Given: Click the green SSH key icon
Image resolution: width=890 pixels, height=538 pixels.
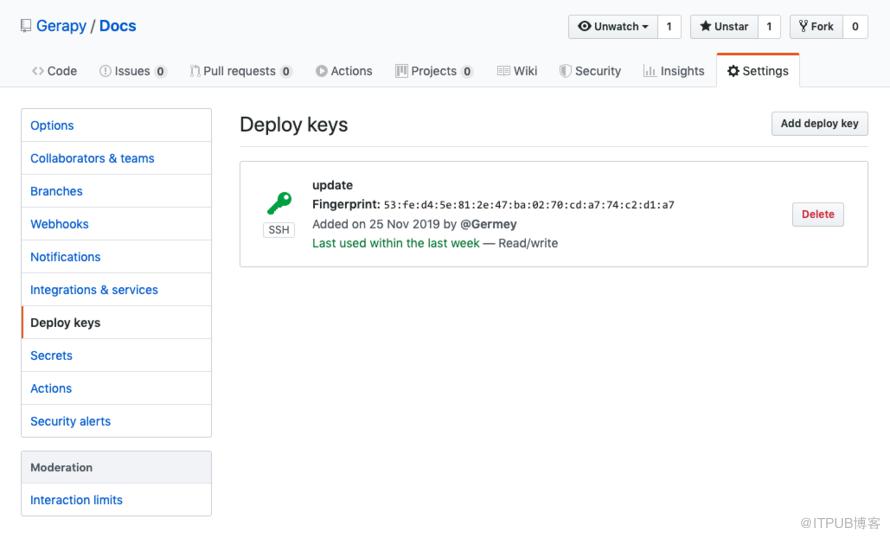Looking at the screenshot, I should click(279, 203).
